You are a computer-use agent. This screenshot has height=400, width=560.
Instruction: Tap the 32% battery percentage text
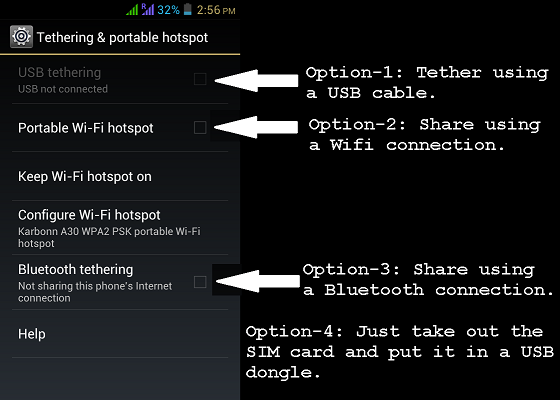pyautogui.click(x=168, y=10)
